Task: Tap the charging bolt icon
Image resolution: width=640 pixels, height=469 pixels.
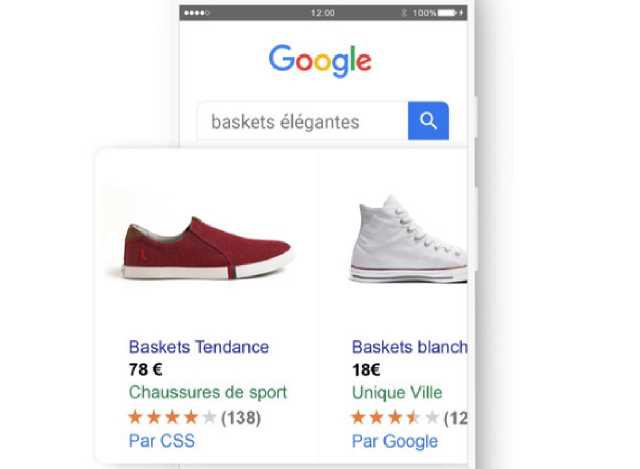Action: (461, 13)
